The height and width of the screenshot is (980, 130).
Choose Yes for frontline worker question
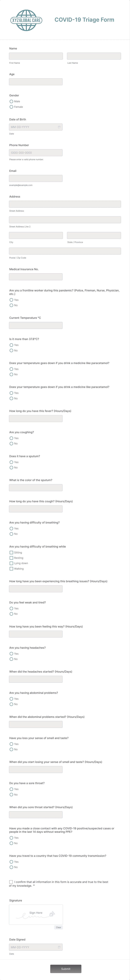click(11, 300)
